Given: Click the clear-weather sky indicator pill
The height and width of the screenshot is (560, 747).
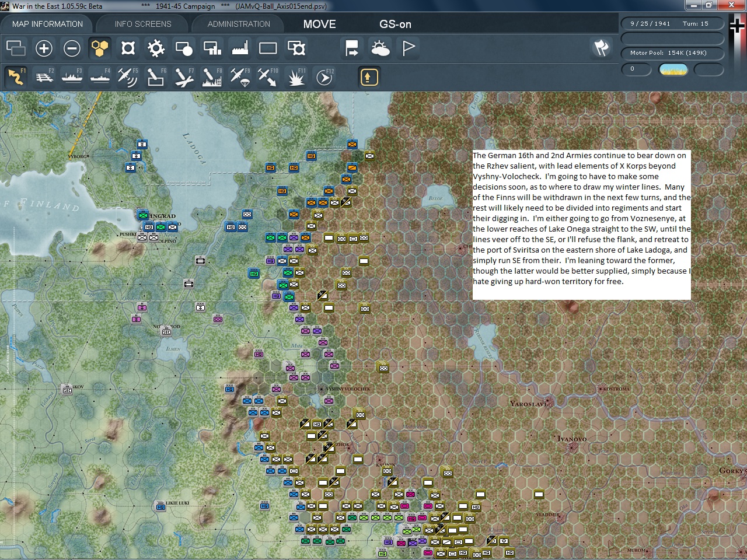Looking at the screenshot, I should tap(673, 69).
